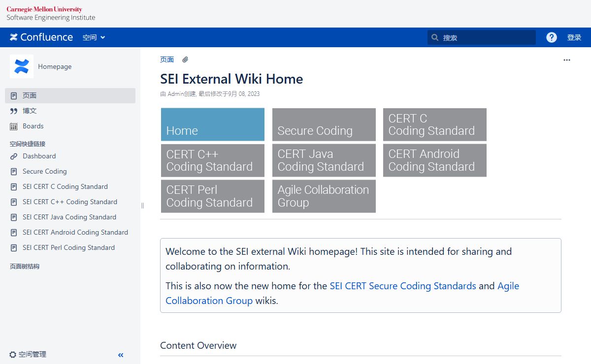The image size is (591, 364).
Task: Open the CERT Perl Coding Standard tile
Action: (213, 196)
